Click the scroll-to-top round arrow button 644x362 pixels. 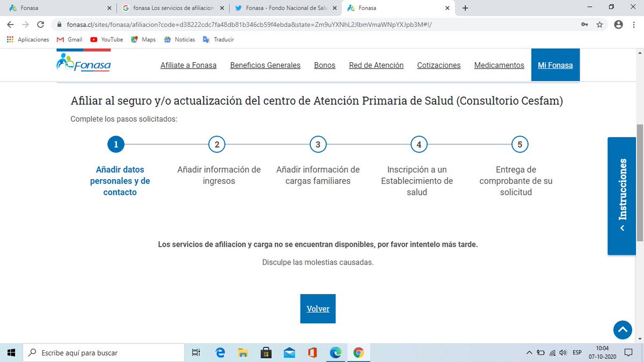coord(623,330)
